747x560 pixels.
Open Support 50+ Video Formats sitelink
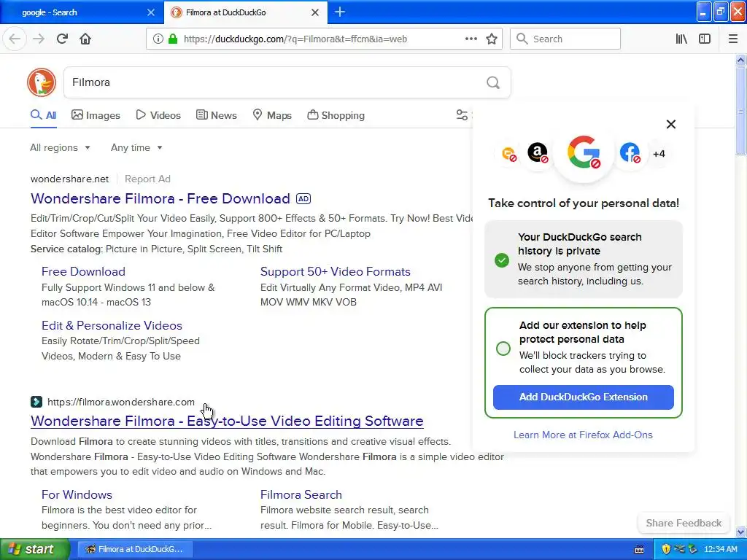[336, 271]
